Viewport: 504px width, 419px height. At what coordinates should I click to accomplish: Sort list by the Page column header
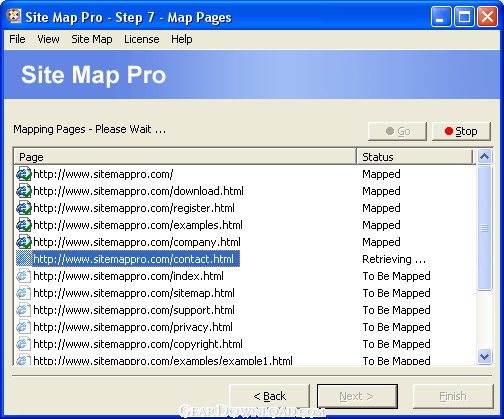[x=185, y=157]
